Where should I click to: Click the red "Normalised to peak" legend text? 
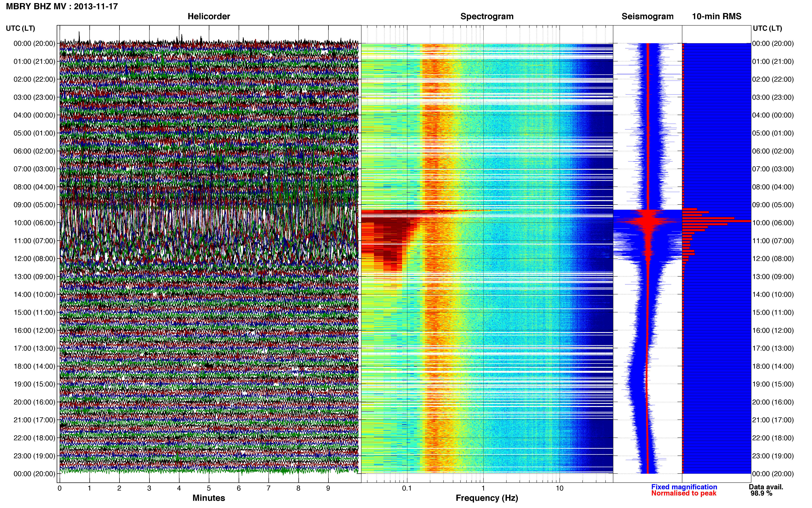pos(684,493)
